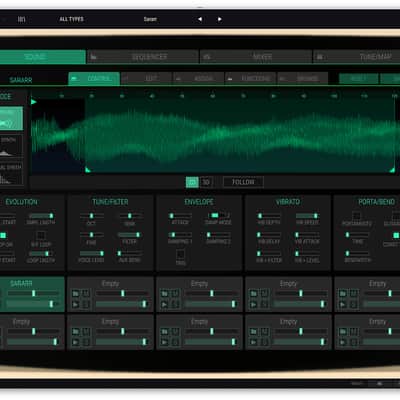
Task: Play the top-row Empty slot under VIBRATO
Action: [254, 304]
